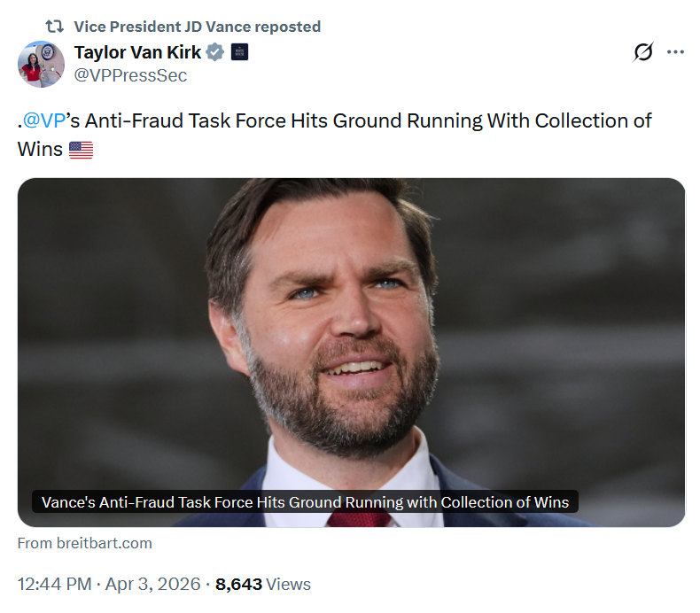Click the headline caption overlay on the image

tap(306, 502)
